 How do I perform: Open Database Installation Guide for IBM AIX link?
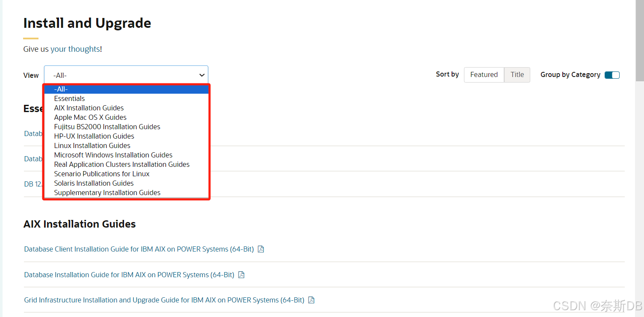pyautogui.click(x=129, y=275)
